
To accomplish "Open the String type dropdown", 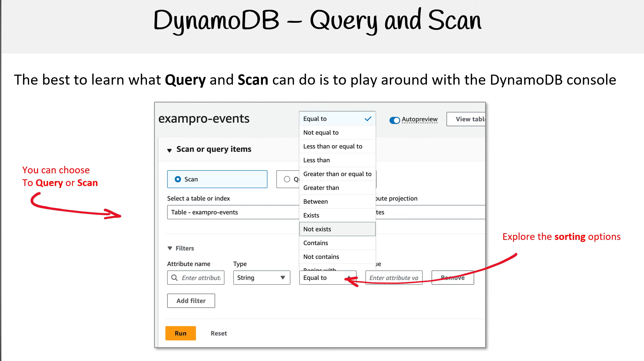I will point(262,278).
